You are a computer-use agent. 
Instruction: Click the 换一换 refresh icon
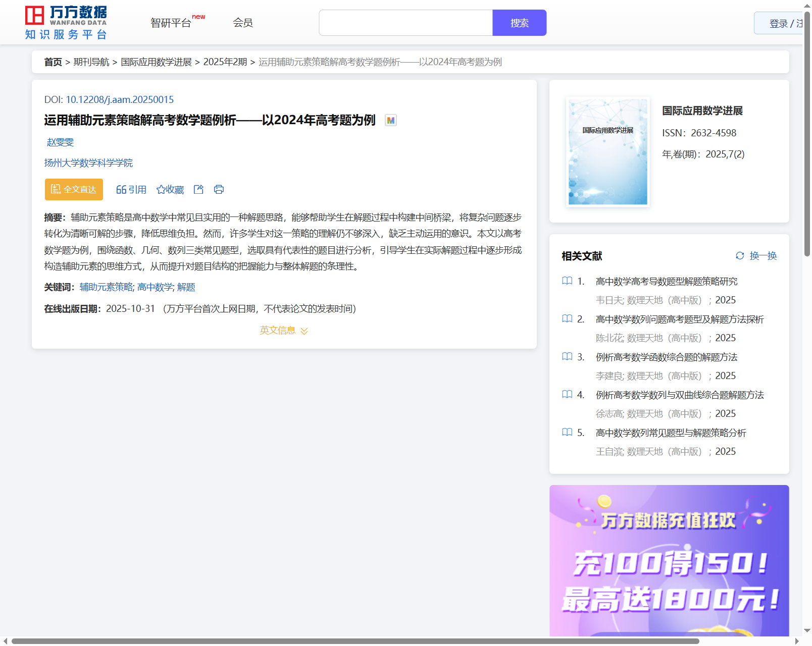[x=740, y=256]
